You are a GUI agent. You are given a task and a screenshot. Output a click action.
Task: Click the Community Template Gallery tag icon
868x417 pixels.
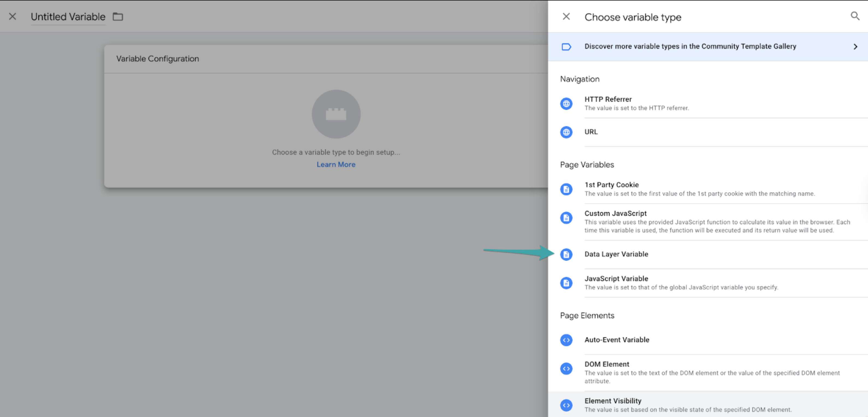click(x=566, y=46)
